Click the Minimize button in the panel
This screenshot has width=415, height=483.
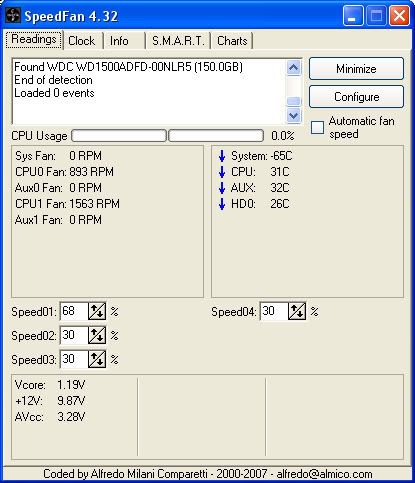356,69
